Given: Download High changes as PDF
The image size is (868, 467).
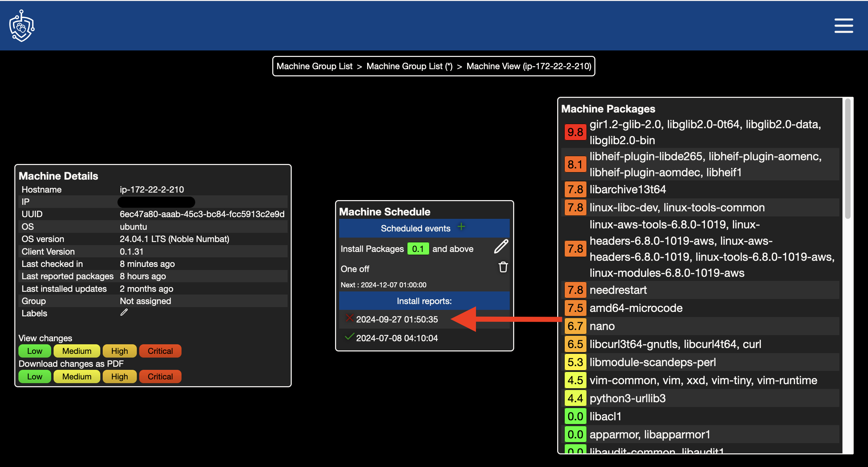Looking at the screenshot, I should (x=119, y=377).
